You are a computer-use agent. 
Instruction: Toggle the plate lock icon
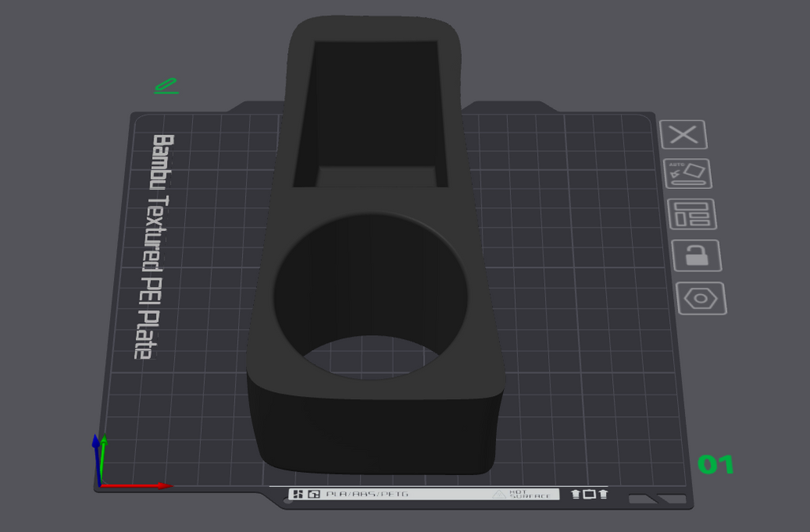click(696, 255)
